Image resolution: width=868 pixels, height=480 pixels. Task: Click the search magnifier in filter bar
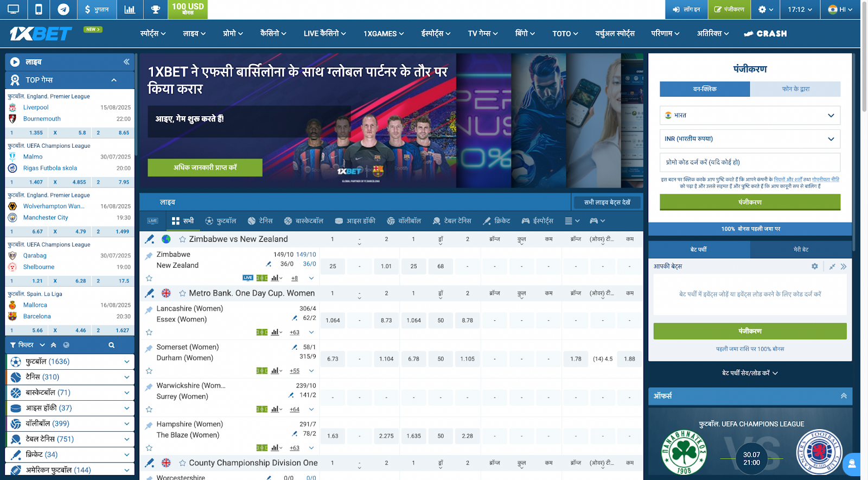coord(111,345)
